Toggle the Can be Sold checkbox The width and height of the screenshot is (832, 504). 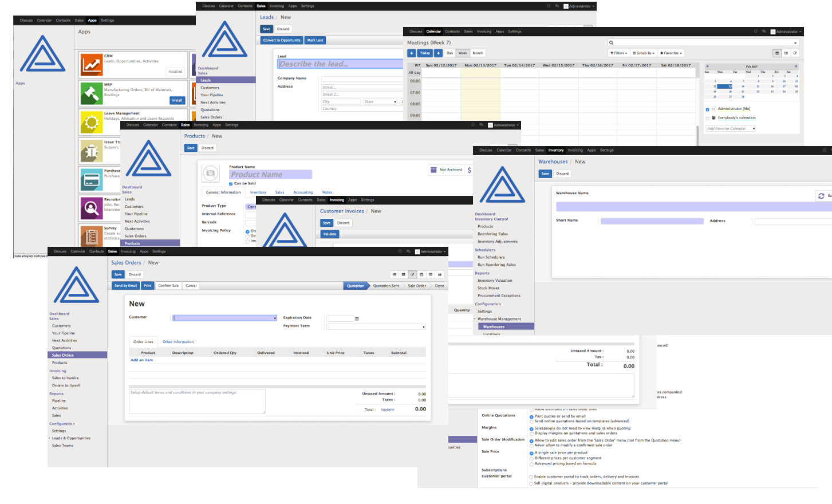pos(231,183)
